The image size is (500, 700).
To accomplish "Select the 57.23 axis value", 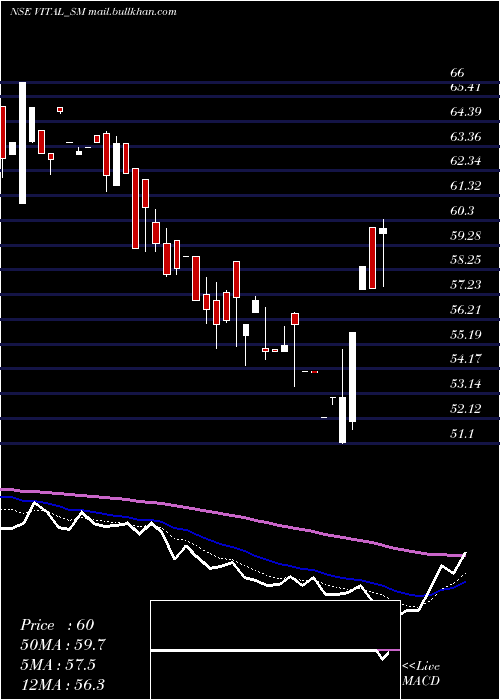I will [466, 284].
